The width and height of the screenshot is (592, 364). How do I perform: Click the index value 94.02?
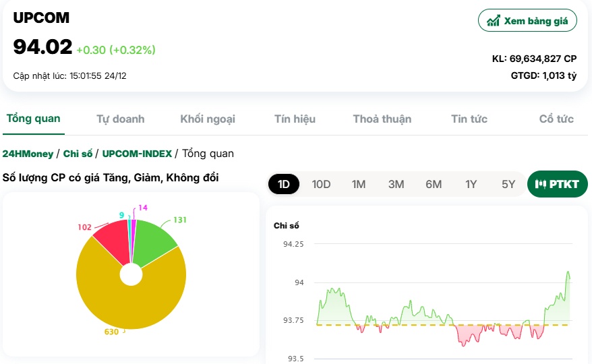(x=42, y=47)
